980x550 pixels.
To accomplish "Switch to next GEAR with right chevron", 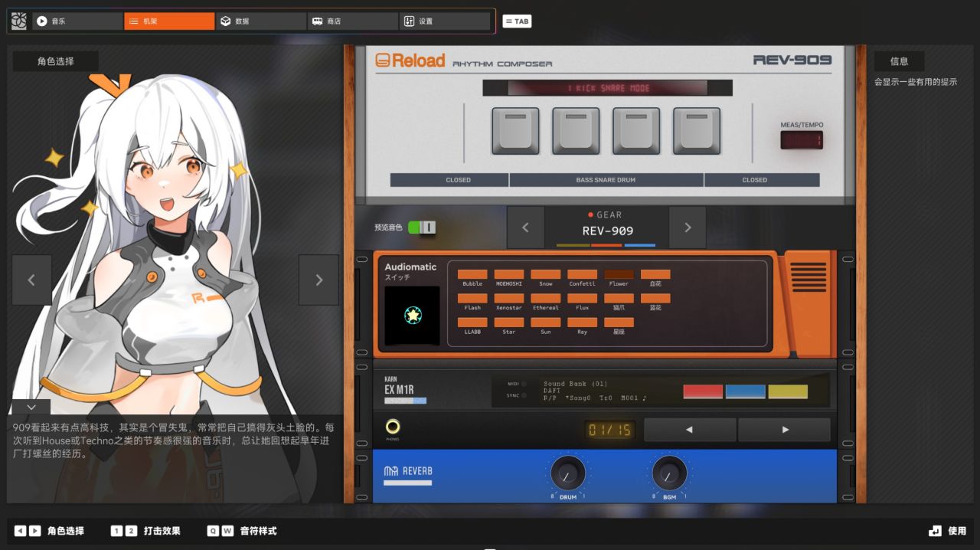I will pyautogui.click(x=688, y=228).
